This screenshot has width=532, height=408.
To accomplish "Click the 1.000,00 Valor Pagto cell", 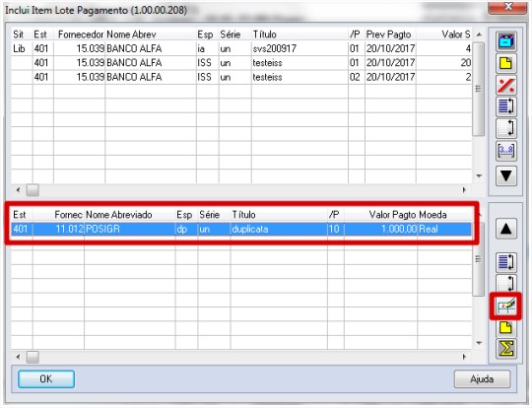I will tap(380, 229).
